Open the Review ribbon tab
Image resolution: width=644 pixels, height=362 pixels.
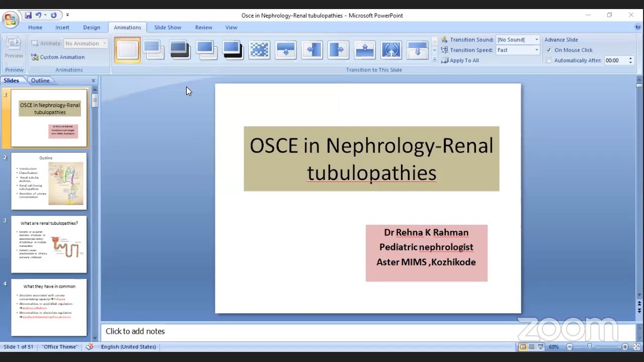click(x=204, y=28)
